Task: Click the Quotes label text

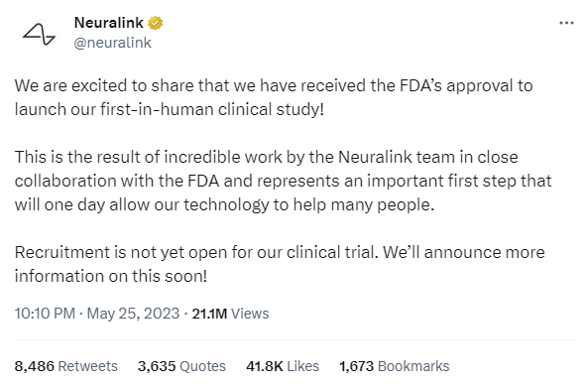Action: coord(203,366)
